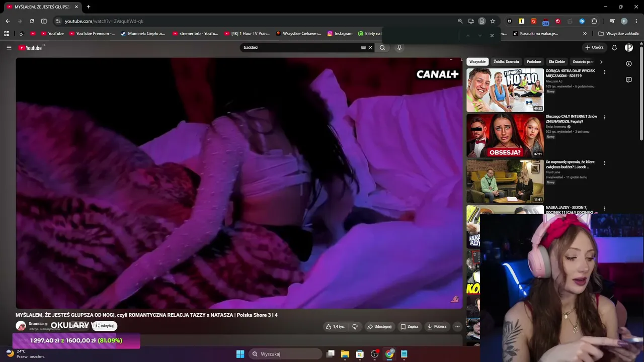The image size is (644, 362).
Task: Open the Instagram bookmark
Action: click(340, 34)
